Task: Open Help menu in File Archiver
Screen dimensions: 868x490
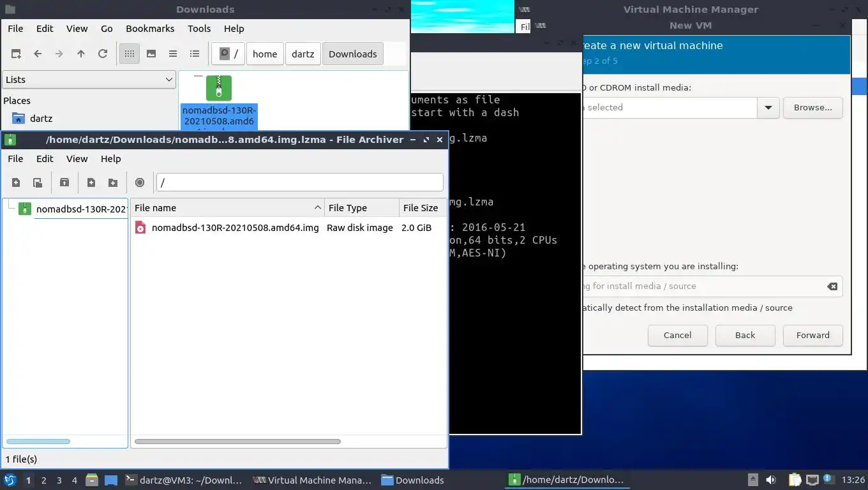Action: 110,159
